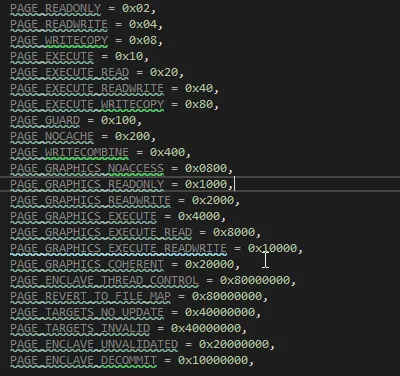Click the value 0x2000

pos(213,200)
